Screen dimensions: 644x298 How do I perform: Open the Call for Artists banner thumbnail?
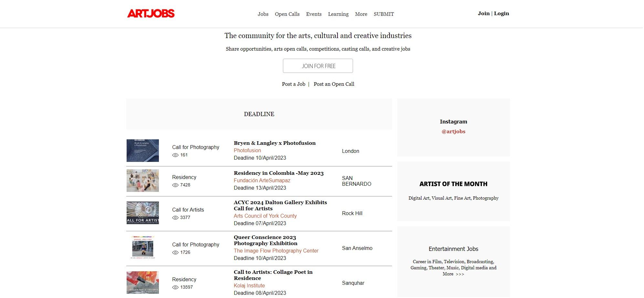(x=142, y=213)
